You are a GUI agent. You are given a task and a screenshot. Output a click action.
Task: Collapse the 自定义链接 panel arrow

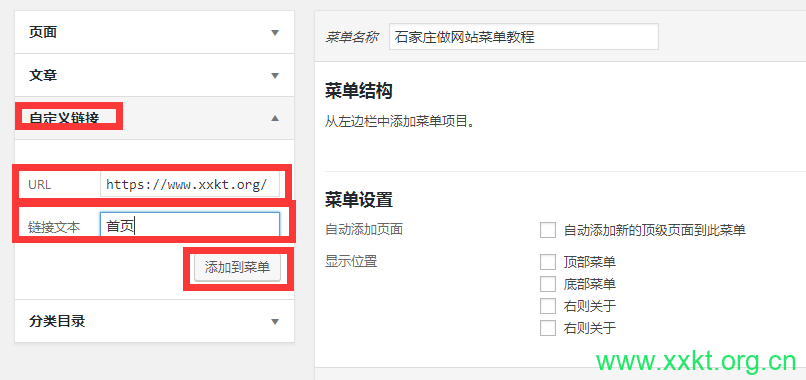(x=275, y=118)
